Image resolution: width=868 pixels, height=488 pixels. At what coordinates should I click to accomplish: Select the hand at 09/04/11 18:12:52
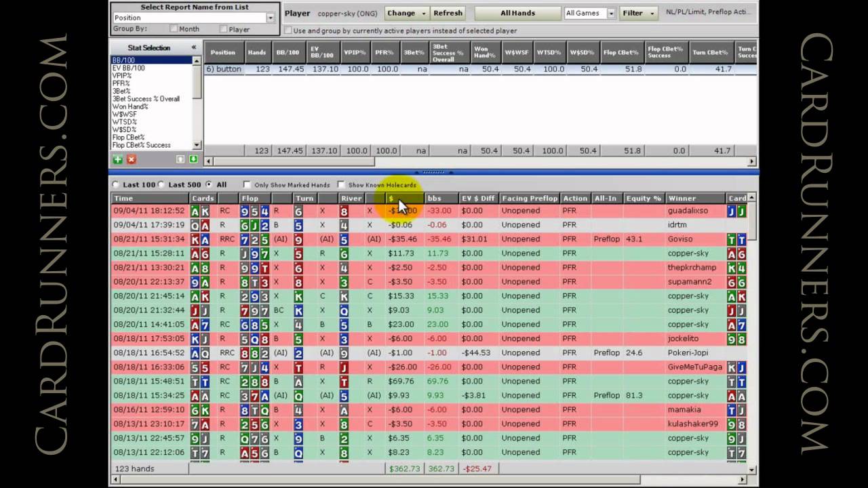(x=429, y=211)
